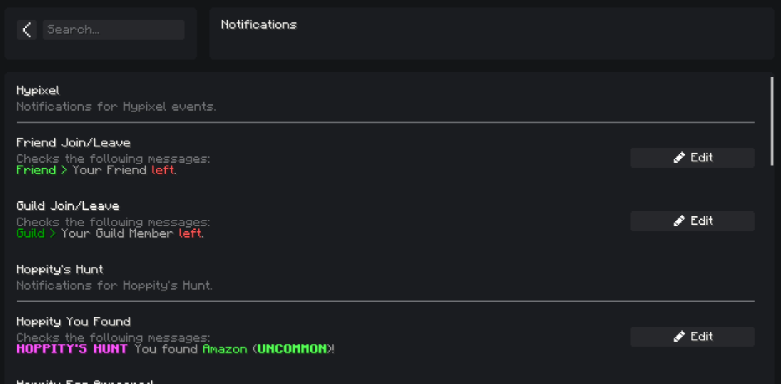Click 'Notifications for Hoppity's Hunt' description
Image resolution: width=781 pixels, height=384 pixels.
tap(115, 286)
